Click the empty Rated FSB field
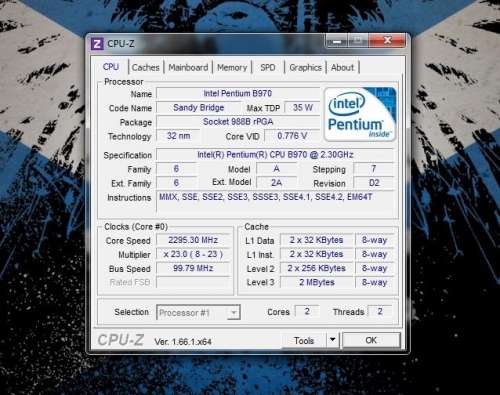 [193, 282]
